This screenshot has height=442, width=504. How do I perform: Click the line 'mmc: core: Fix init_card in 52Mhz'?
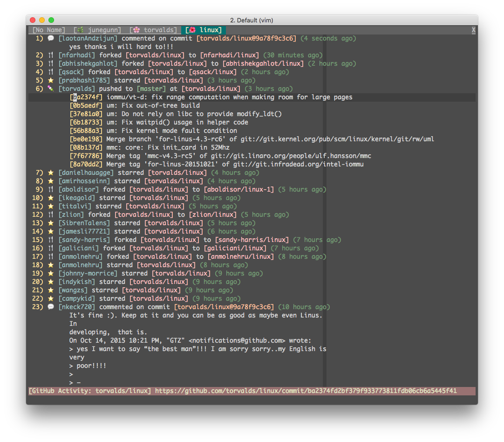coord(168,147)
